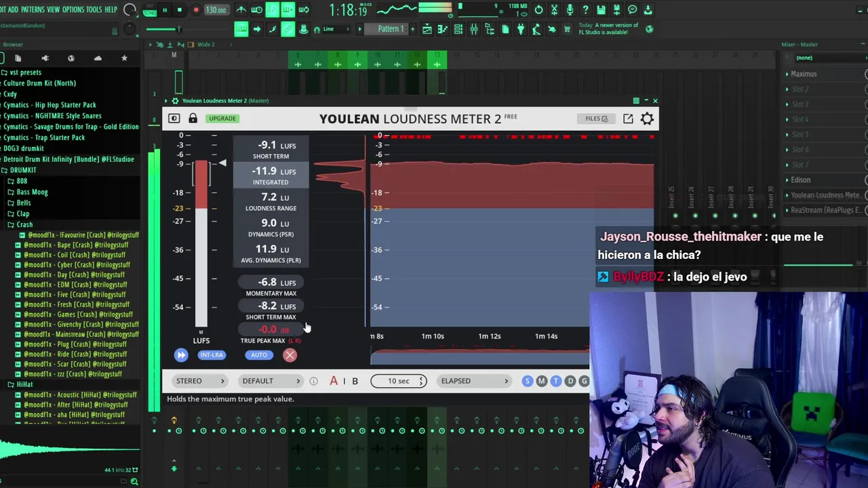Open the HELP menu

point(111,9)
